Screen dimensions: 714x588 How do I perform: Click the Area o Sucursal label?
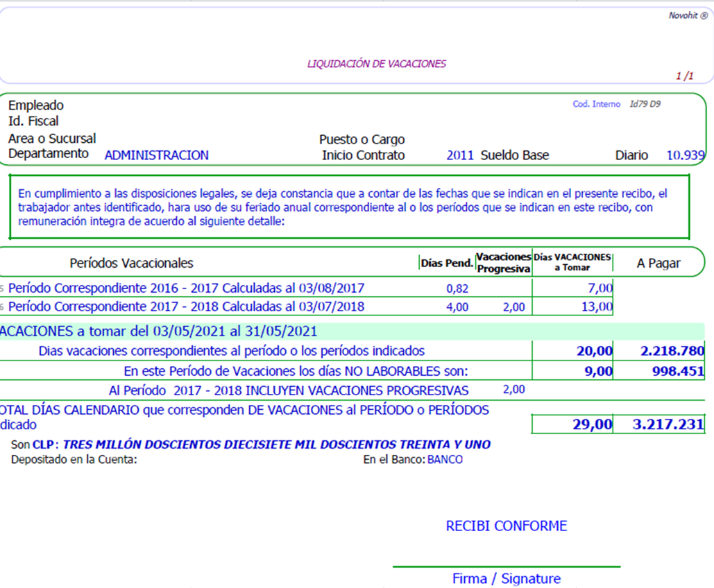tap(52, 139)
